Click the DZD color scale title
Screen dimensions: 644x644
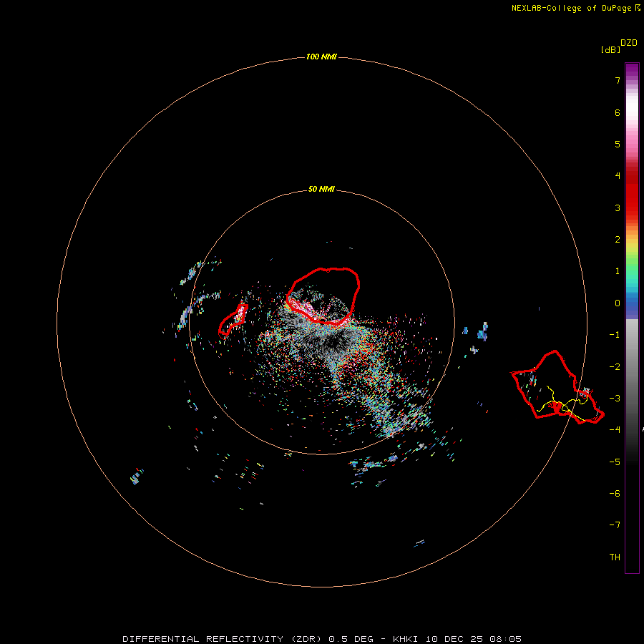tap(629, 43)
